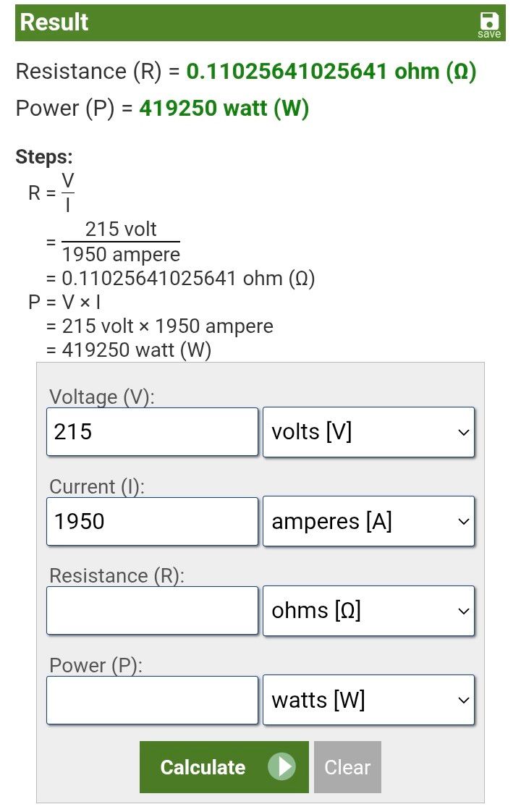The width and height of the screenshot is (521, 812).
Task: Click the "Voltage (V):" field label
Action: pyautogui.click(x=102, y=397)
